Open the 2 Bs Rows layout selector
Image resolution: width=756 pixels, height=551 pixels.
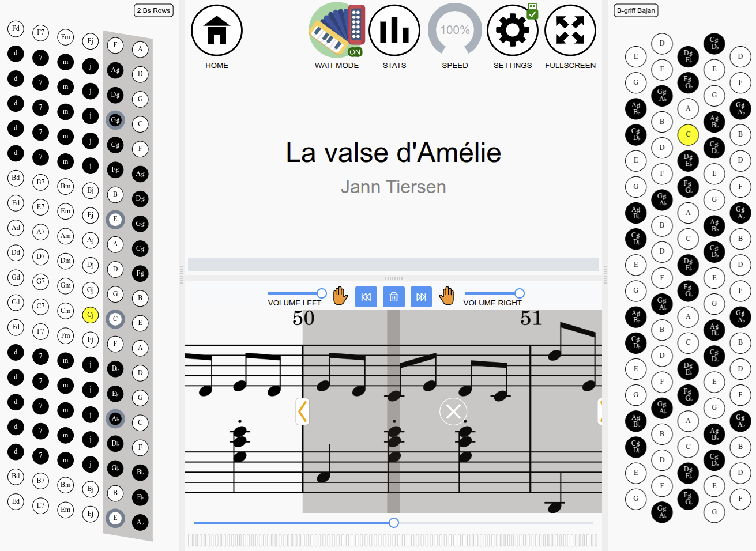point(154,10)
